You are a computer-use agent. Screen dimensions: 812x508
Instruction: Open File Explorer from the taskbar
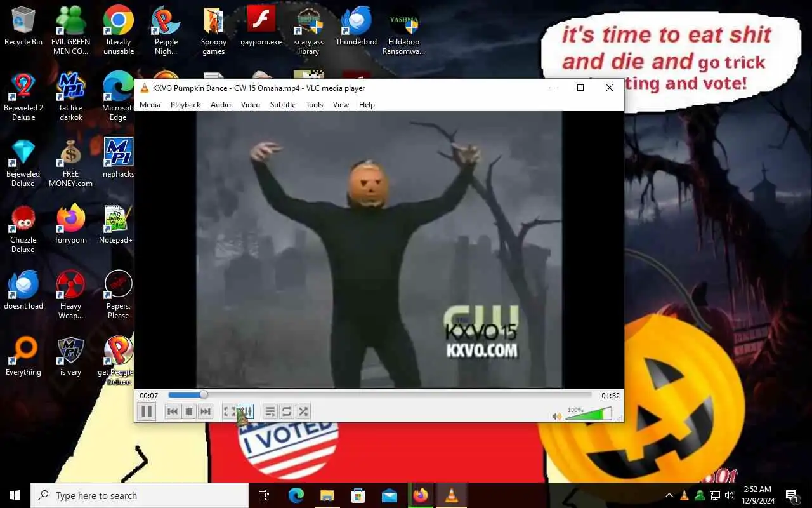[327, 495]
